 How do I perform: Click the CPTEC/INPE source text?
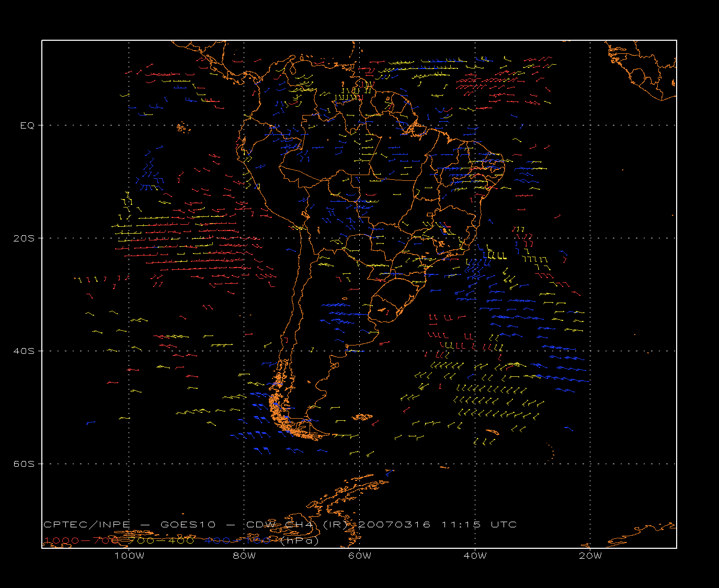click(87, 525)
